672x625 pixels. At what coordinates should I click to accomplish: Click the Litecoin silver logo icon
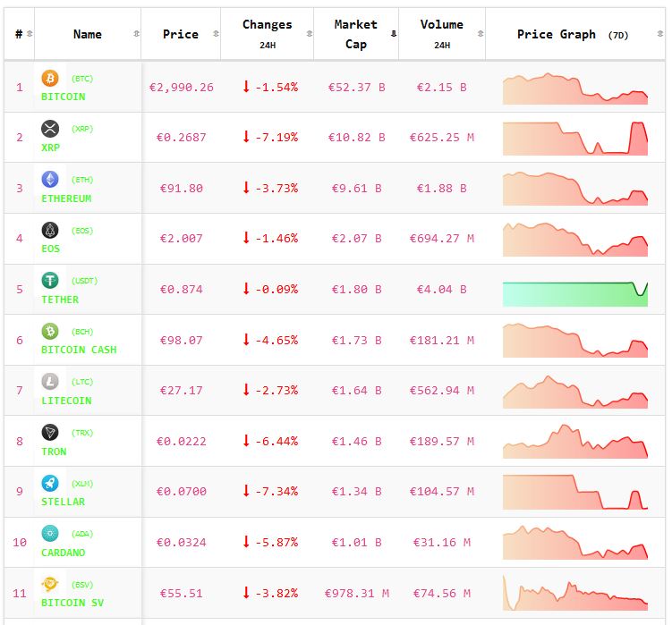50,382
